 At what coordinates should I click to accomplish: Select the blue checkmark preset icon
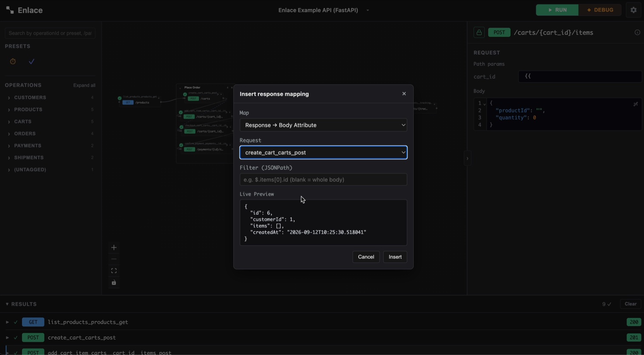[x=32, y=61]
